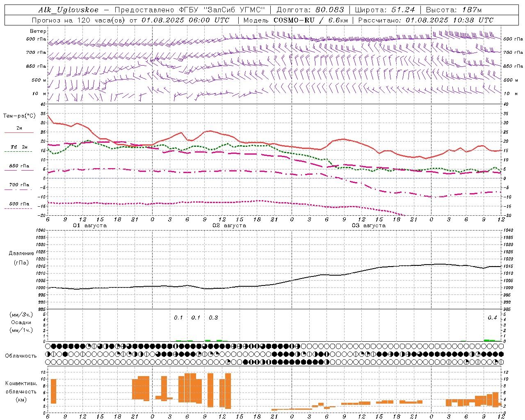This screenshot has height=420, width=525.
Task: Click the "Тем-ра(°C)" temperature panel label
Action: coord(19,116)
